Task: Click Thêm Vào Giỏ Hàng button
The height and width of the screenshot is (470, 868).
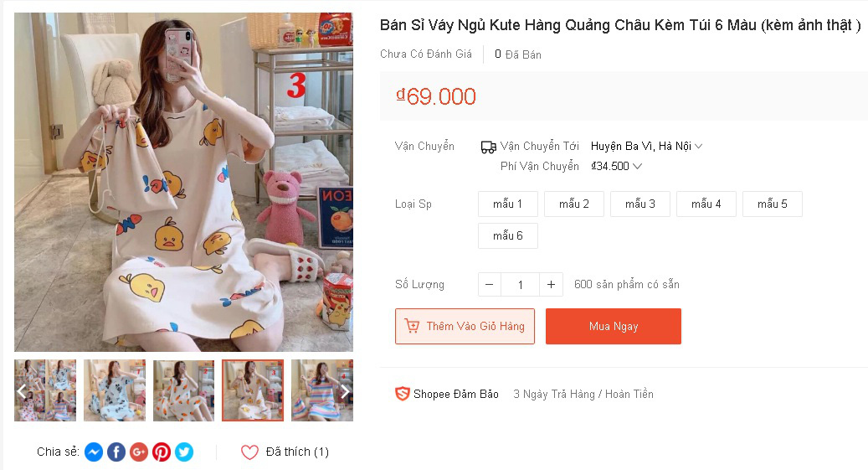Action: [x=465, y=326]
